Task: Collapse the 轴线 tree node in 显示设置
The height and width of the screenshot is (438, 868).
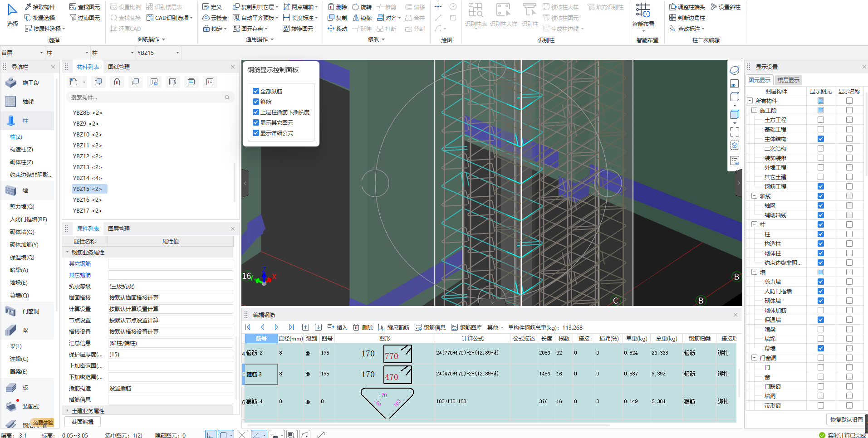Action: 754,196
